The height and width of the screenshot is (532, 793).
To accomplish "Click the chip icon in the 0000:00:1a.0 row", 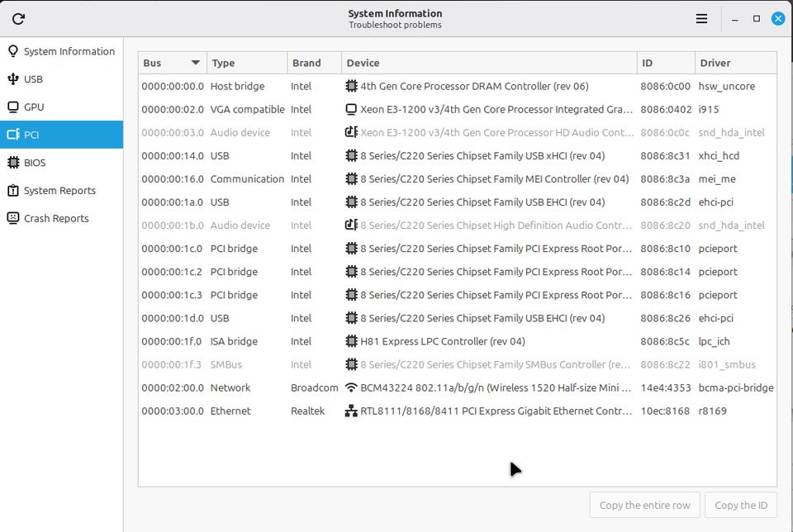I will 351,202.
